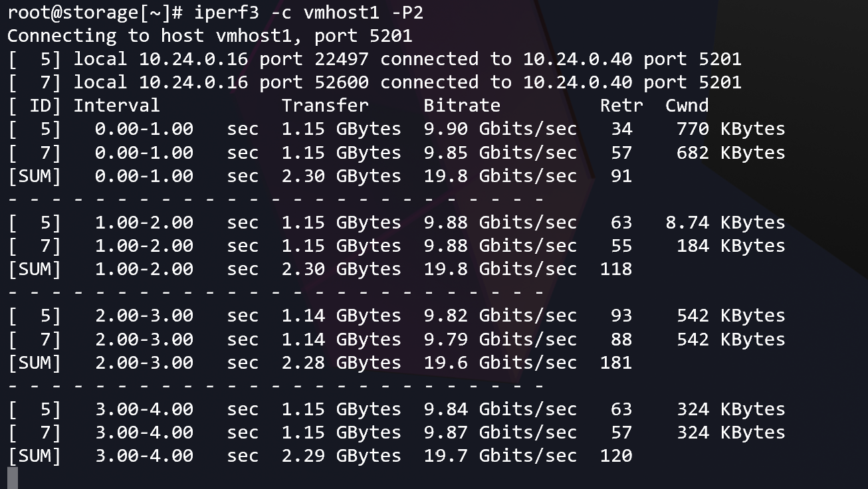Click the Transfer column header
The image size is (868, 489).
[x=324, y=106]
